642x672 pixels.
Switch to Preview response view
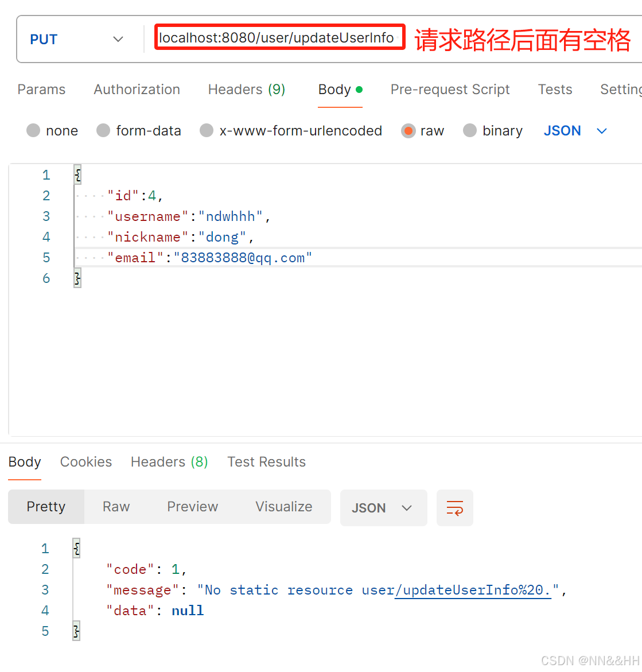[192, 507]
